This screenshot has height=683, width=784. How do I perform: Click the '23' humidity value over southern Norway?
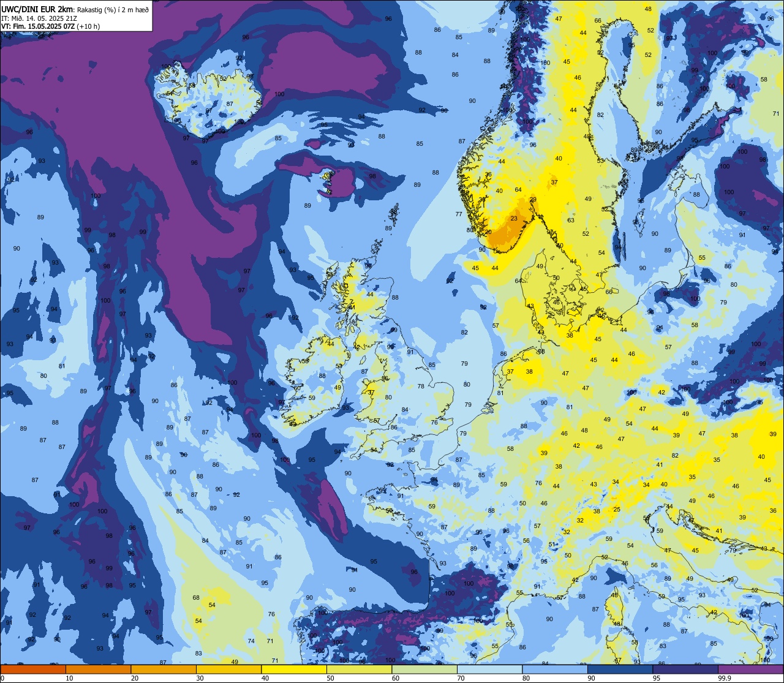pos(514,219)
